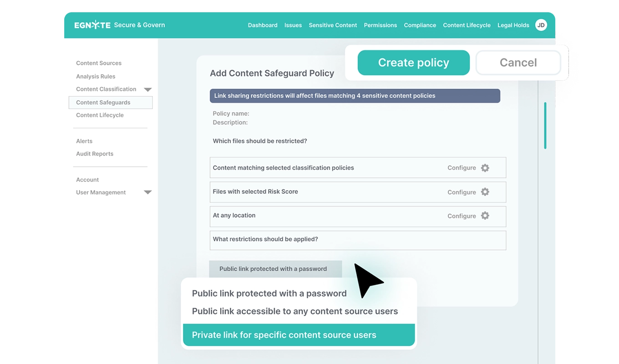Open the Compliance section
619x364 pixels.
click(420, 25)
